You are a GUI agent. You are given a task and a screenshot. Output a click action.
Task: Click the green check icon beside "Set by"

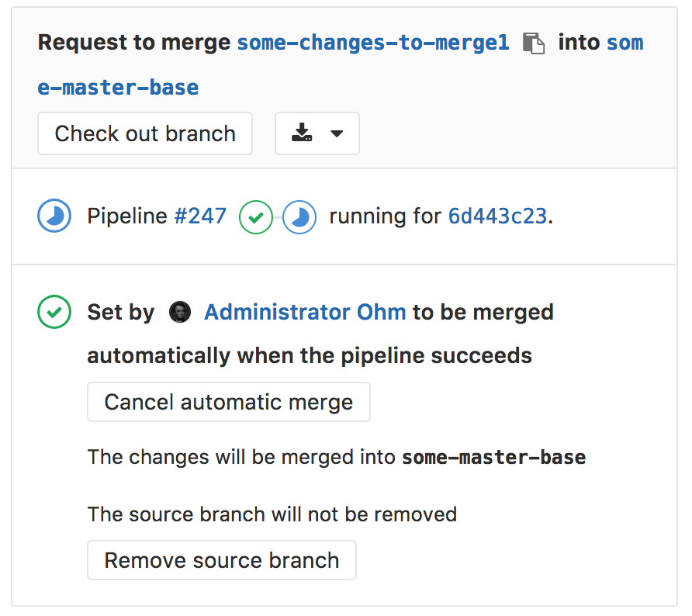(x=54, y=313)
